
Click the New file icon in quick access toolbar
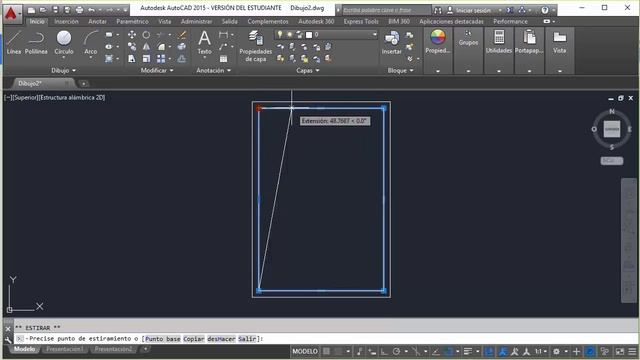click(31, 10)
